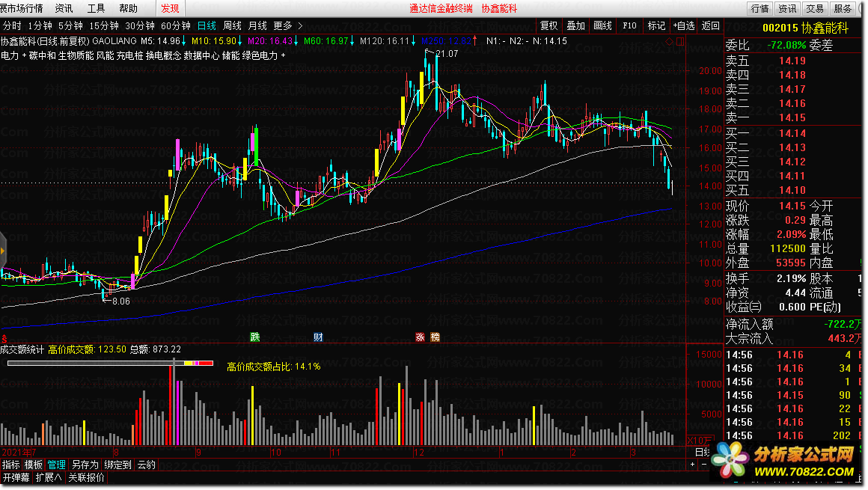Switch to 30分钟 chart period
Image resolution: width=868 pixels, height=490 pixels.
(x=140, y=26)
